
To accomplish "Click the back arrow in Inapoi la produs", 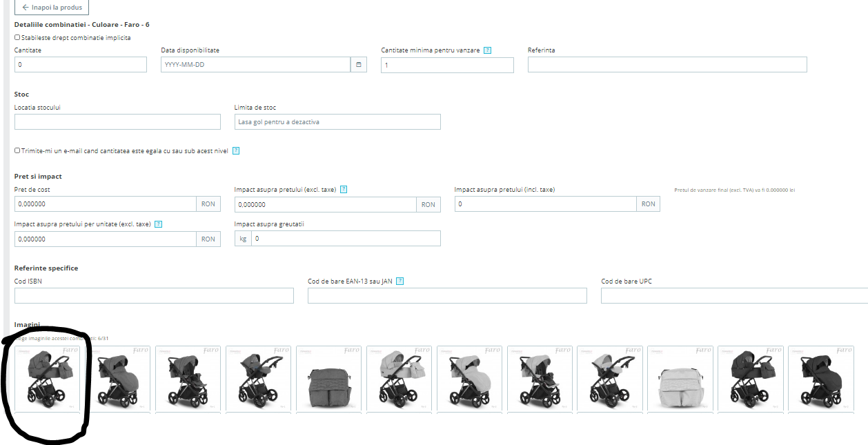I will coord(26,8).
